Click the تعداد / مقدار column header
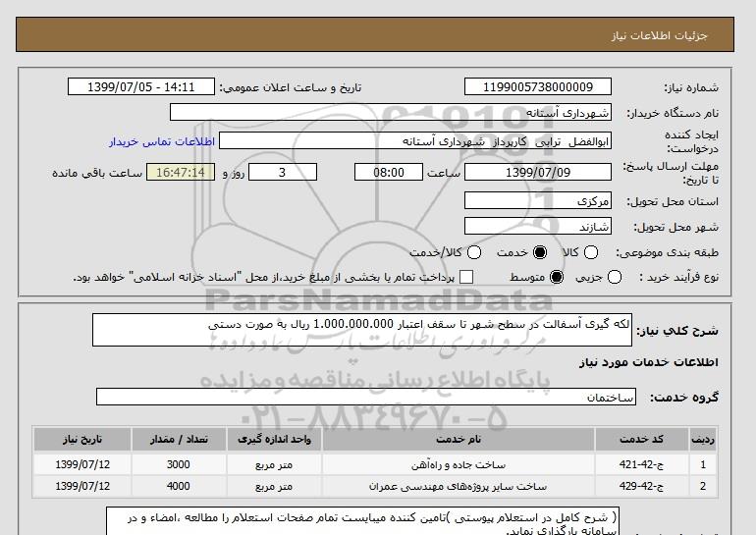The width and height of the screenshot is (756, 535). coord(179,439)
